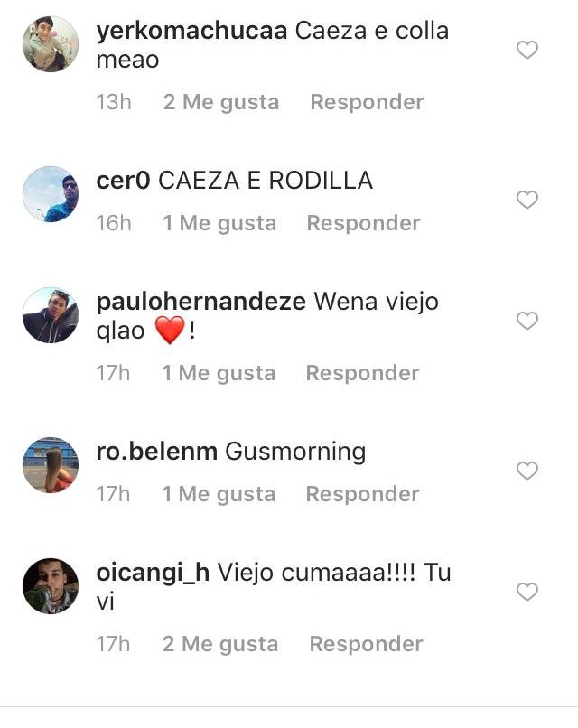Like yerkomachucaa's comment with the heart
This screenshot has width=578, height=728.
[527, 51]
